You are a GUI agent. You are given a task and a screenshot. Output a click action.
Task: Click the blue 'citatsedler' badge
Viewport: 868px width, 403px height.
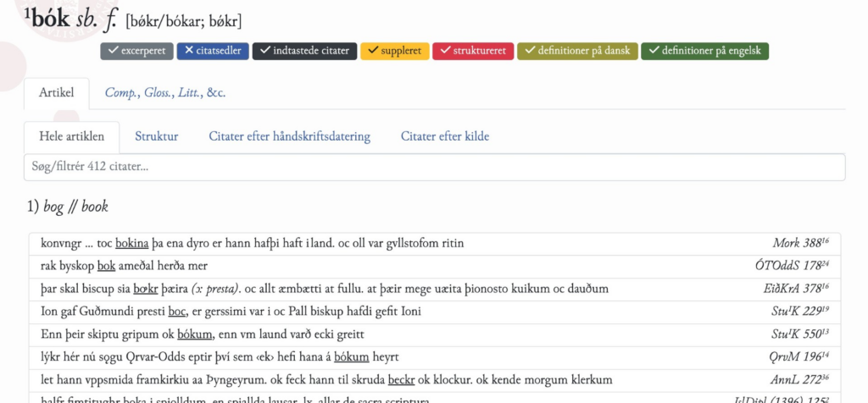[213, 51]
